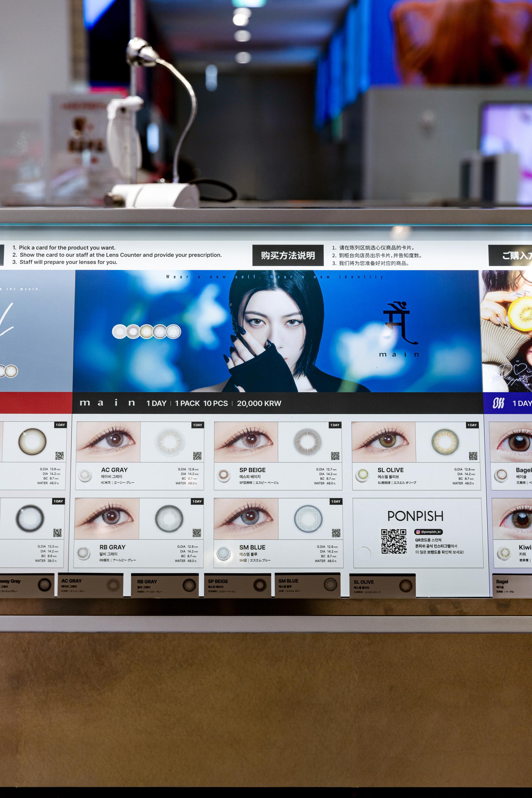Screen dimensions: 532x798
Task: Select the bottom pick card text 'SP BEIGE'
Action: coord(218,581)
